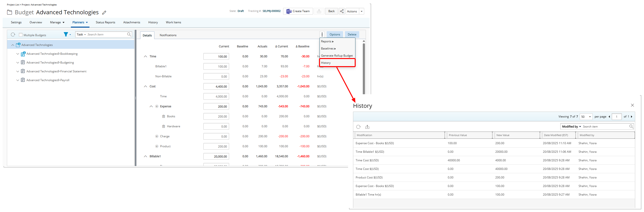Collapse the Advanced Technologies tree node
This screenshot has width=644, height=212.
point(13,45)
